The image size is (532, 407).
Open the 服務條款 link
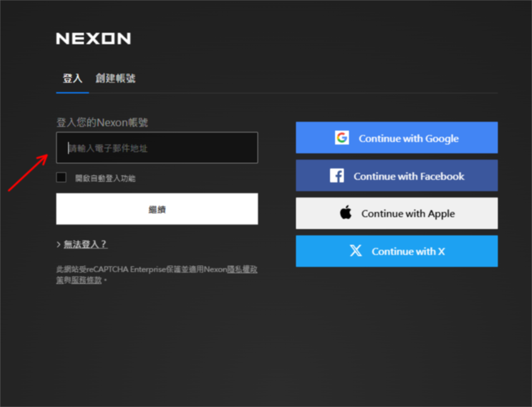click(x=86, y=280)
